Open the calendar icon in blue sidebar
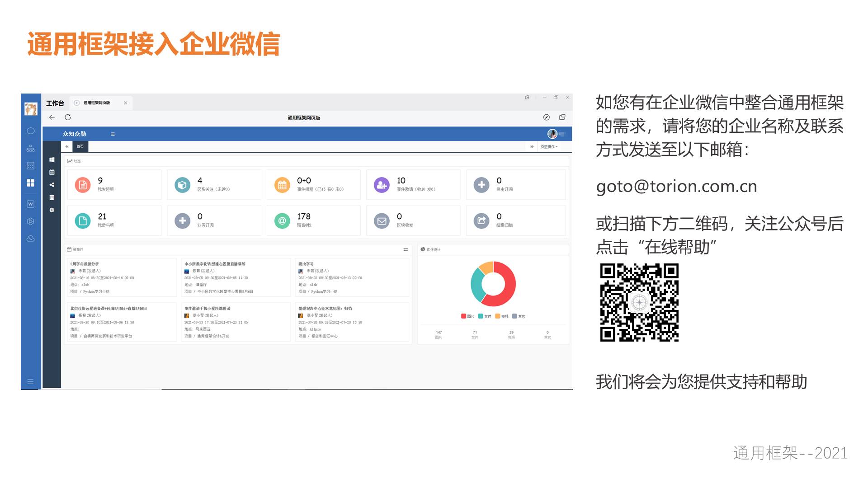The width and height of the screenshot is (868, 488). click(x=31, y=166)
